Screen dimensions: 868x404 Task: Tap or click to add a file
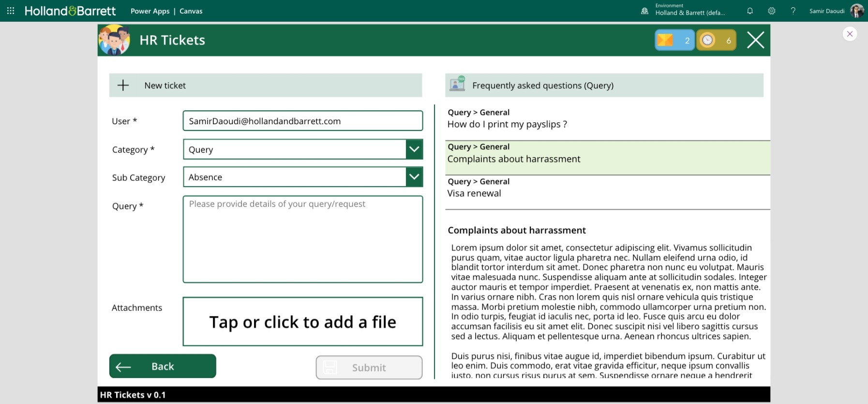303,322
